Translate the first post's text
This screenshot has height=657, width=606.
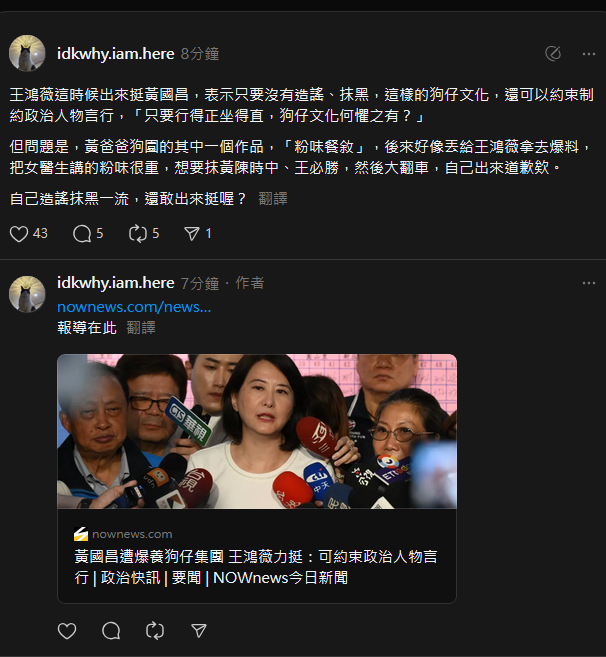click(x=273, y=199)
